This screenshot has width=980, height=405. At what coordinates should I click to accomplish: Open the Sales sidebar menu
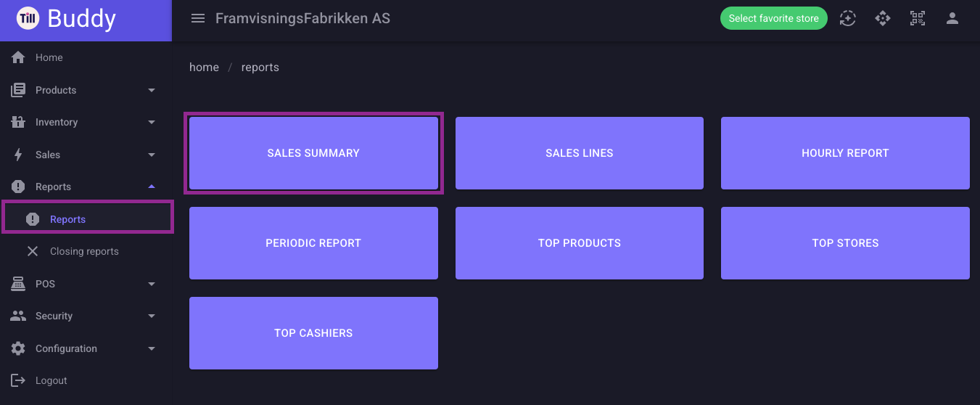click(86, 155)
